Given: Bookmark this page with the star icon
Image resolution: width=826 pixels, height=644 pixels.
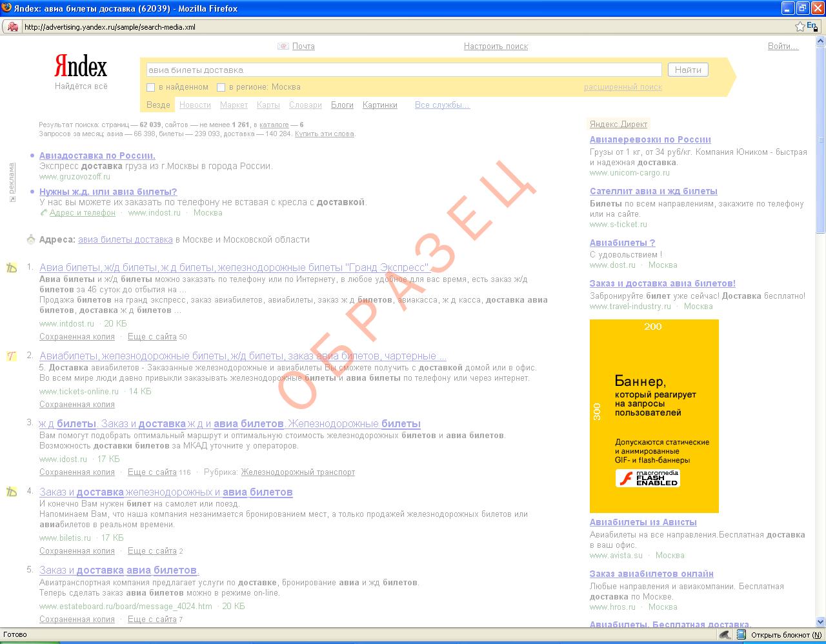Looking at the screenshot, I should 800,26.
